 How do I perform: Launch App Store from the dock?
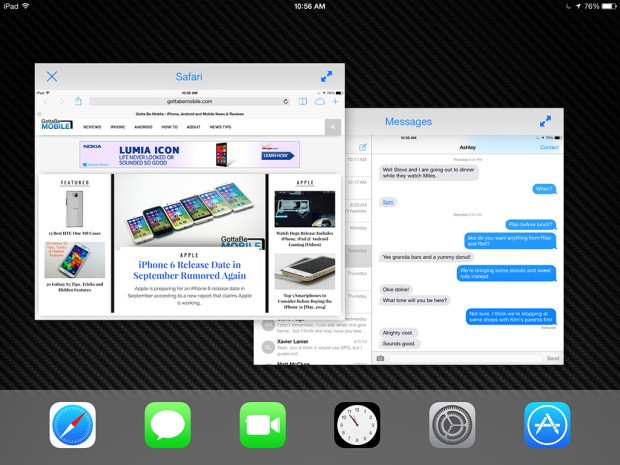point(547,425)
